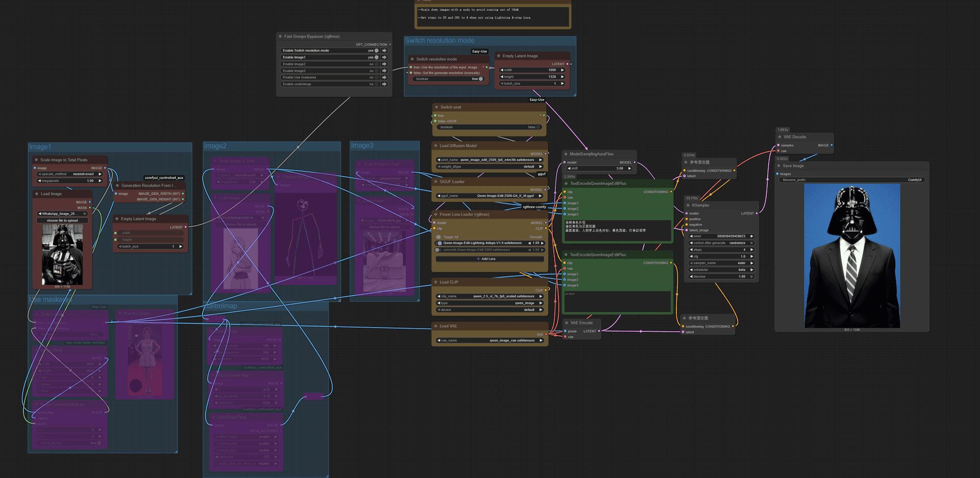This screenshot has height=478, width=980.
Task: Collapse the KSampler node using its dot
Action: coord(688,205)
